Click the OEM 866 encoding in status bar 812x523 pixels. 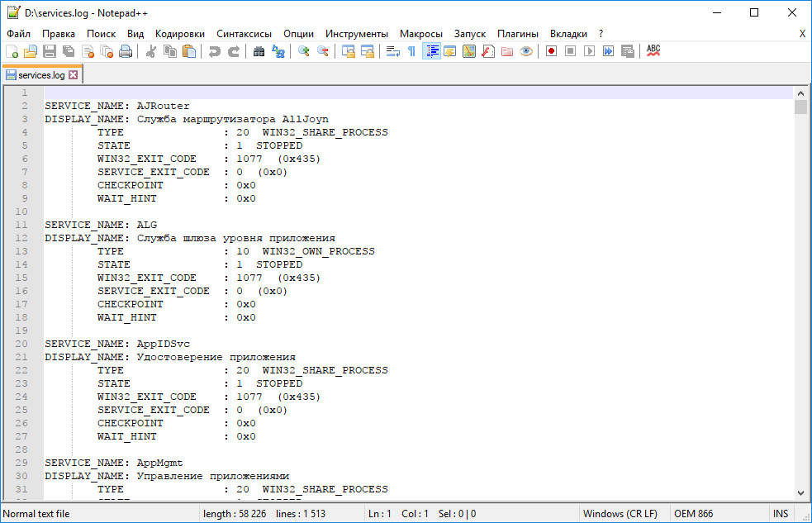[x=693, y=514]
